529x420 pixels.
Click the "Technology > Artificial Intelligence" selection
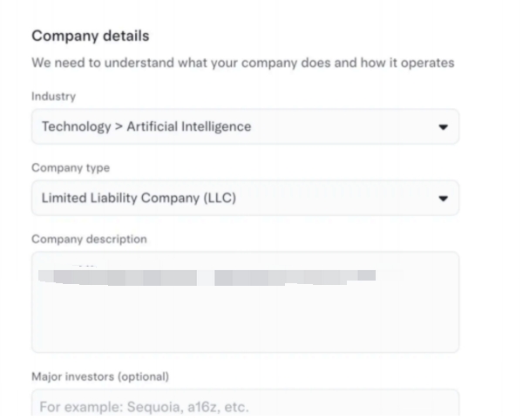146,127
